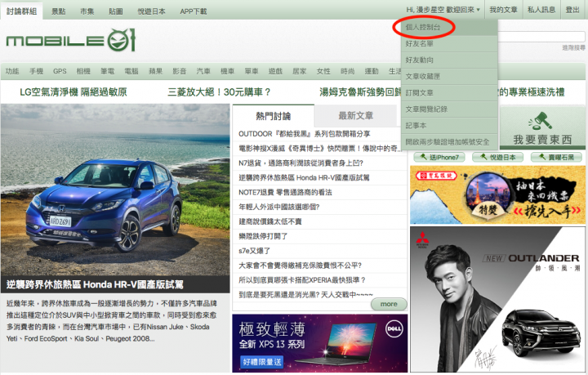The height and width of the screenshot is (375, 588).
Task: Open the 討論群組 top tab
Action: (22, 11)
